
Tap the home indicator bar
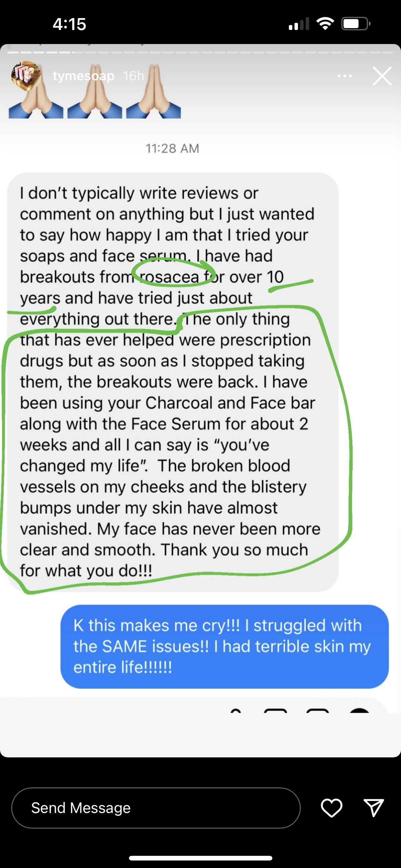click(x=200, y=858)
